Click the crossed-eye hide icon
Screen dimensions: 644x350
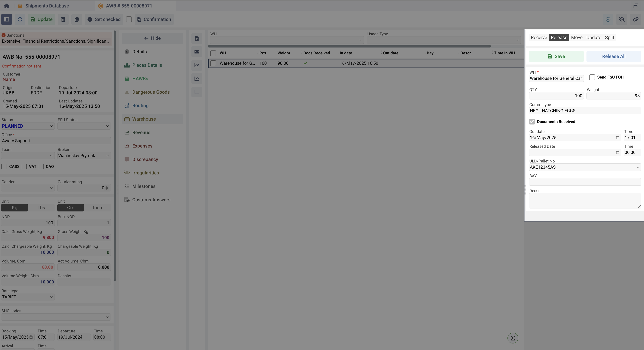(x=622, y=19)
